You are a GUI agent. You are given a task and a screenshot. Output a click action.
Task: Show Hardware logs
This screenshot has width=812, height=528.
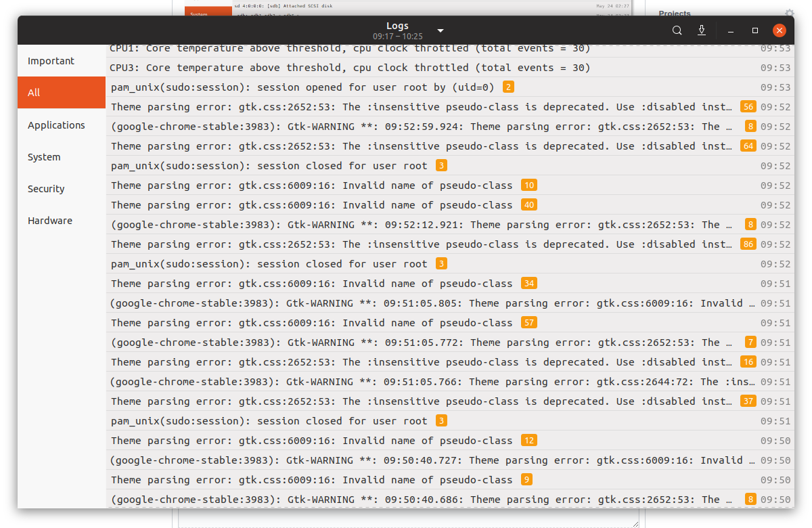tap(62, 221)
